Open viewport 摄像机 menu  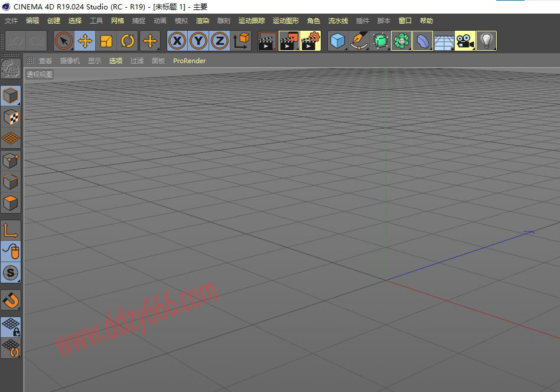[70, 61]
